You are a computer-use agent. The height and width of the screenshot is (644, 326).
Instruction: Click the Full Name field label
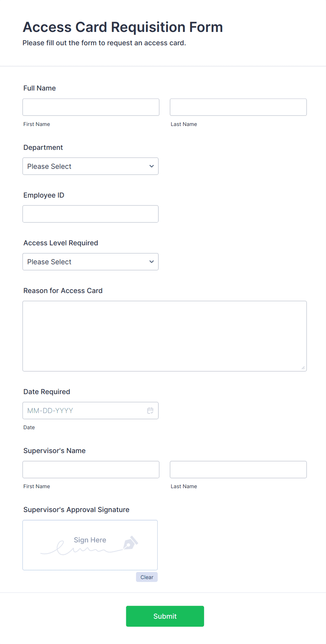[39, 88]
